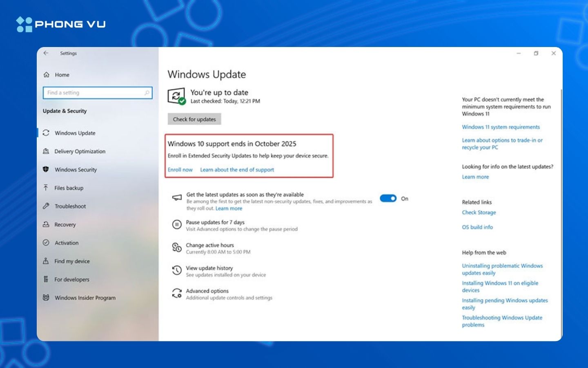
Task: Click the 'Update & Security' heading
Action: tap(65, 111)
